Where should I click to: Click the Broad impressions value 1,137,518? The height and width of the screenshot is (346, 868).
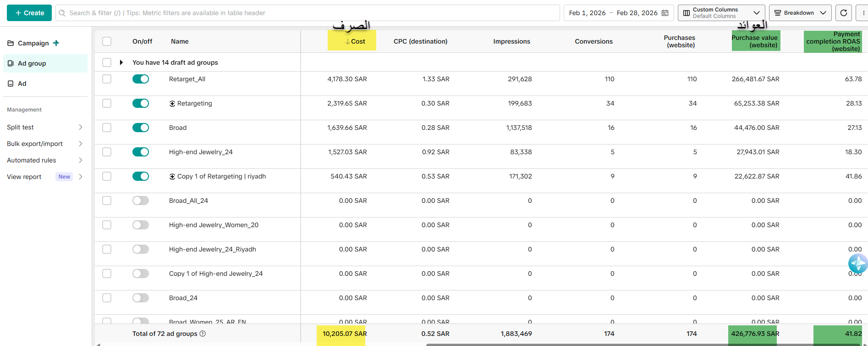tap(519, 128)
